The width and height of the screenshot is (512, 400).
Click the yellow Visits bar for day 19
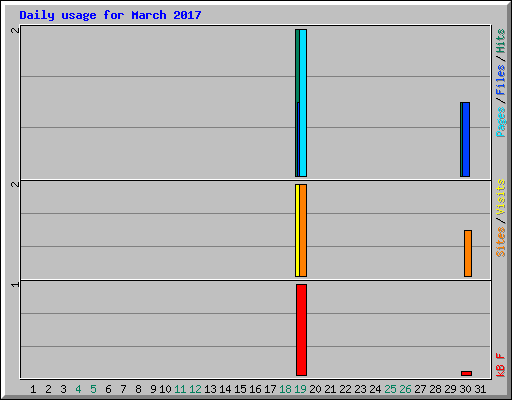[x=297, y=230]
